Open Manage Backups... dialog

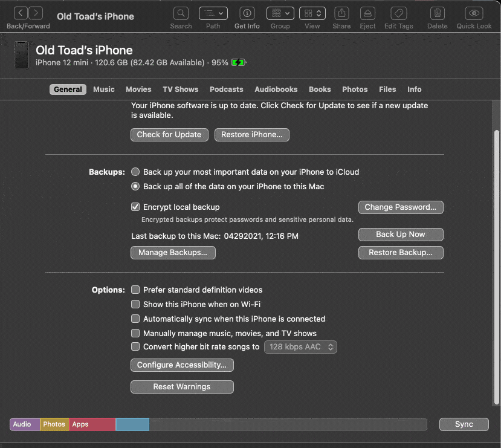coord(173,253)
